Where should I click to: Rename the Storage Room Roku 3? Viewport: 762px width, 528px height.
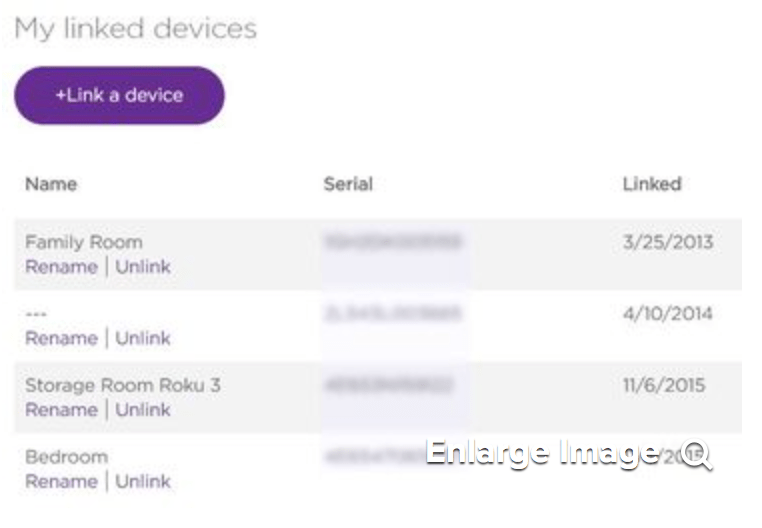61,410
